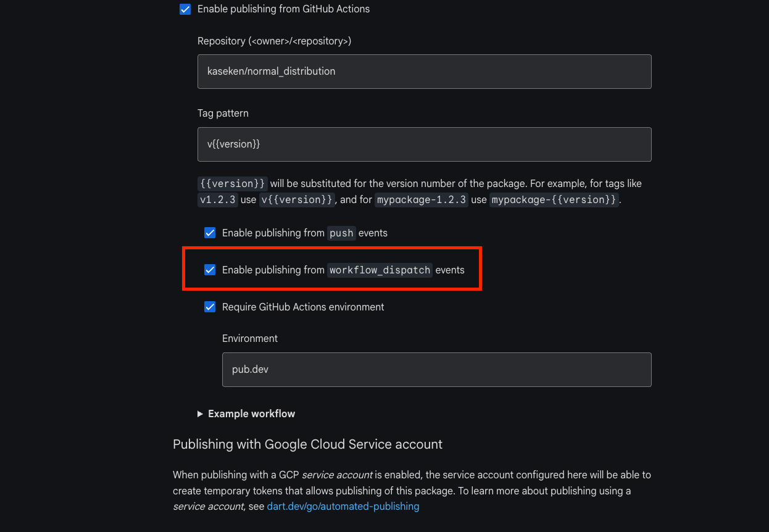Click the mypackage-1.2.3 code example
This screenshot has height=532, width=769.
click(422, 200)
